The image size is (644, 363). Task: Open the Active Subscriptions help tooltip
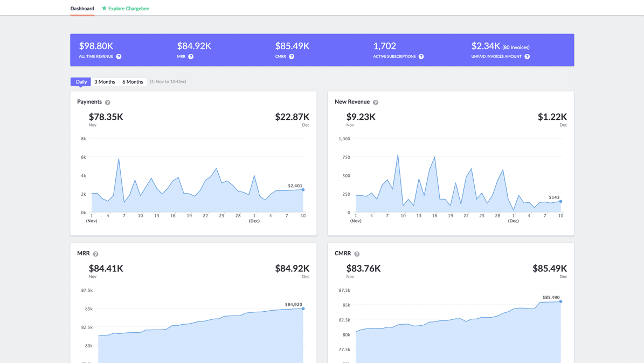point(421,56)
